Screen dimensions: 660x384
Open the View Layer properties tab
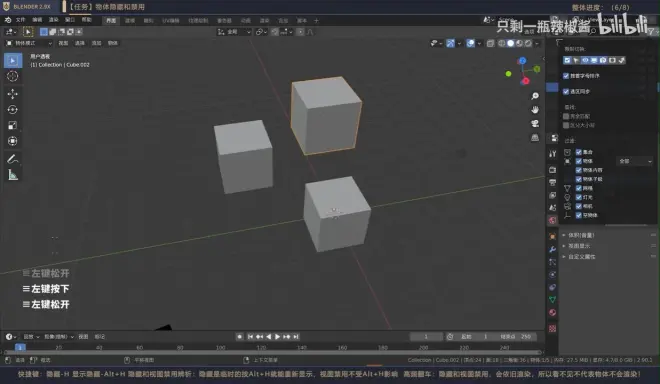coord(553,195)
